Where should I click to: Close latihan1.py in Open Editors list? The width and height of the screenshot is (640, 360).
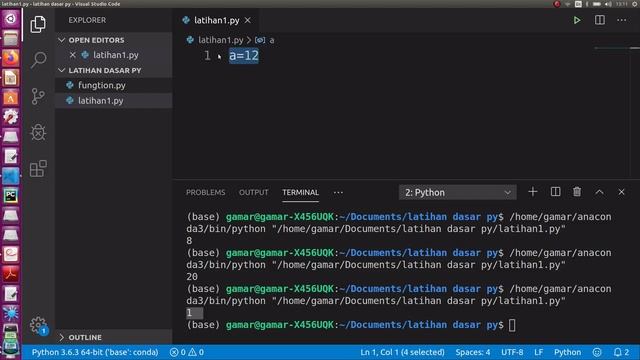73,55
